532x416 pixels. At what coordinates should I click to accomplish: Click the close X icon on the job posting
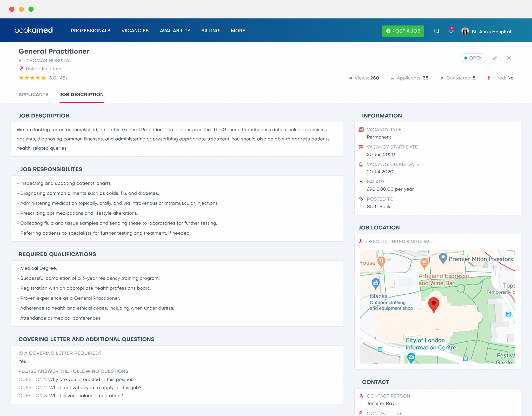click(509, 58)
